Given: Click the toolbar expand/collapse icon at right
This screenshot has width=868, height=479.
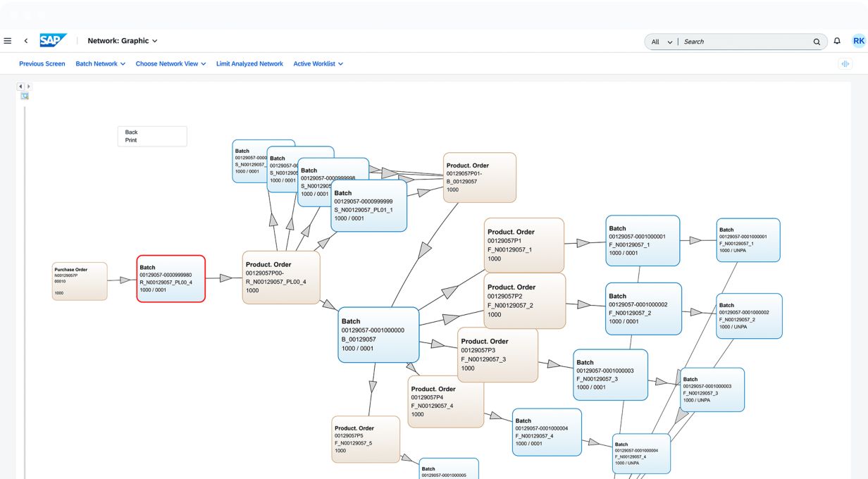Looking at the screenshot, I should [845, 64].
